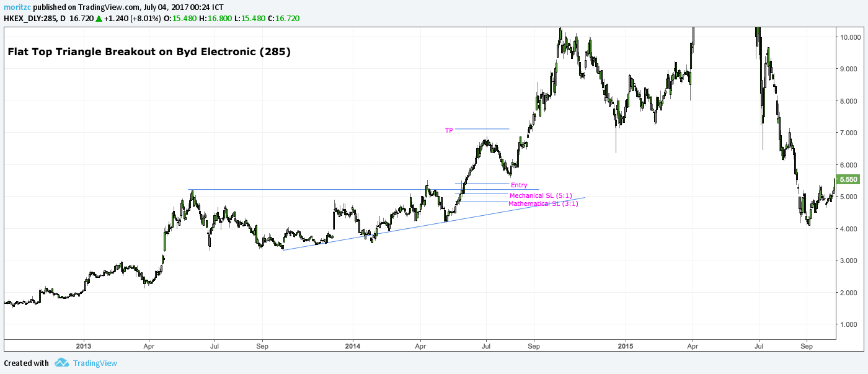The width and height of the screenshot is (868, 374).
Task: Click the 1.000 price axis label
Action: [x=848, y=324]
